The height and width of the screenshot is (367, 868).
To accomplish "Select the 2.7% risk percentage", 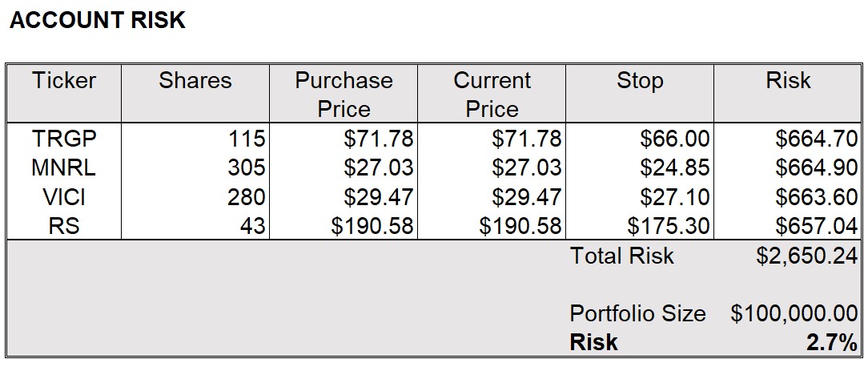I will [x=831, y=343].
